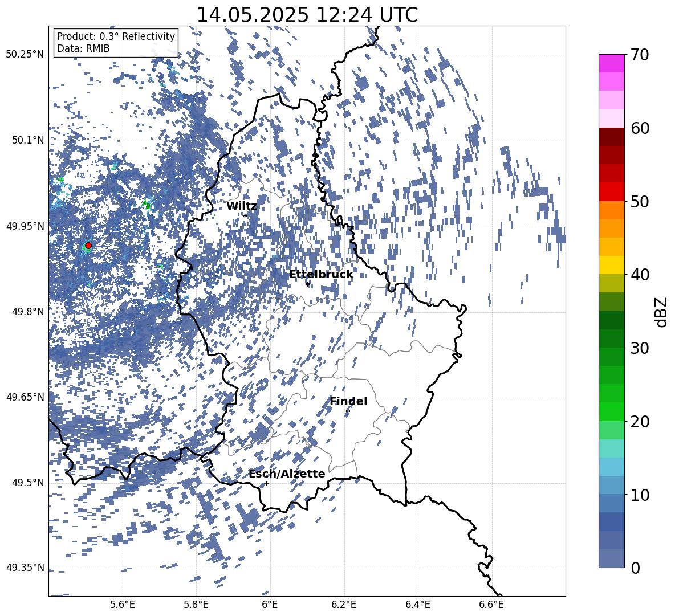Screen dimensions: 675x616
Task: Click the 49.95°N latitude label
Action: pos(25,226)
